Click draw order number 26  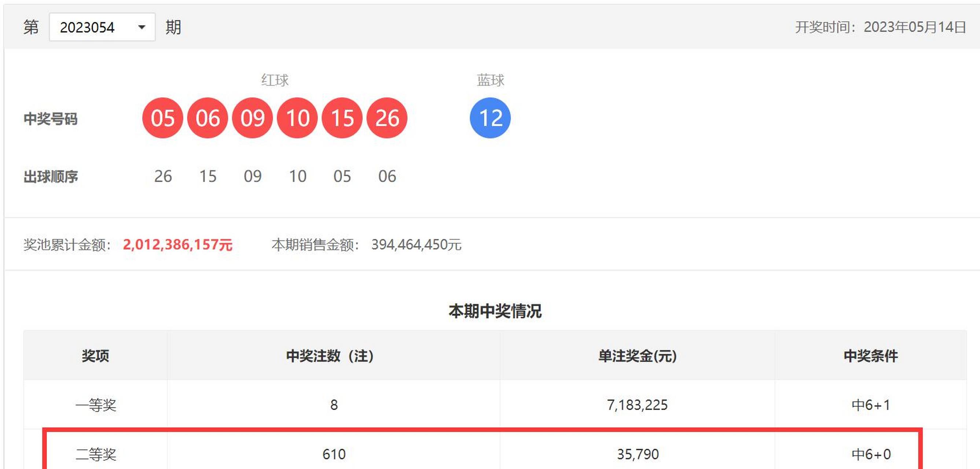[x=163, y=176]
